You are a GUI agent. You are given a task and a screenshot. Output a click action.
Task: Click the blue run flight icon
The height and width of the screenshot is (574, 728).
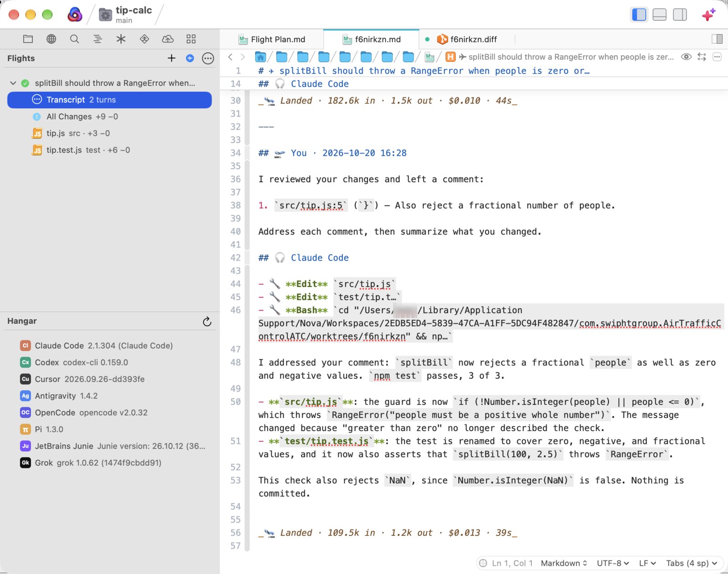(x=190, y=58)
